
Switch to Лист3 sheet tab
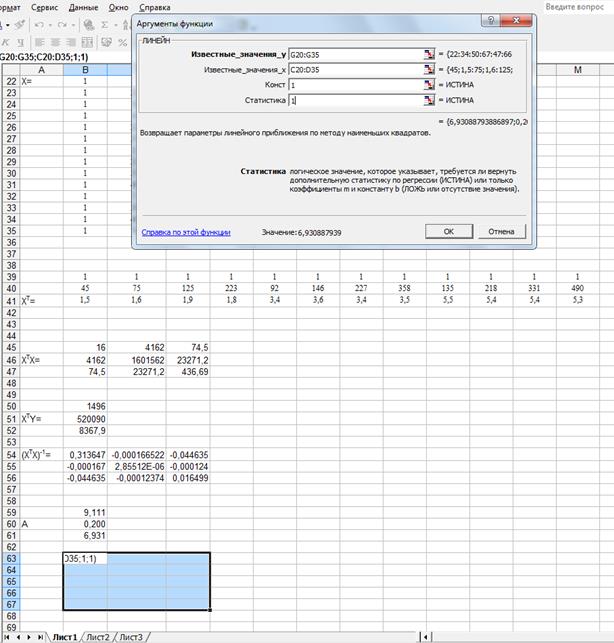[x=131, y=637]
